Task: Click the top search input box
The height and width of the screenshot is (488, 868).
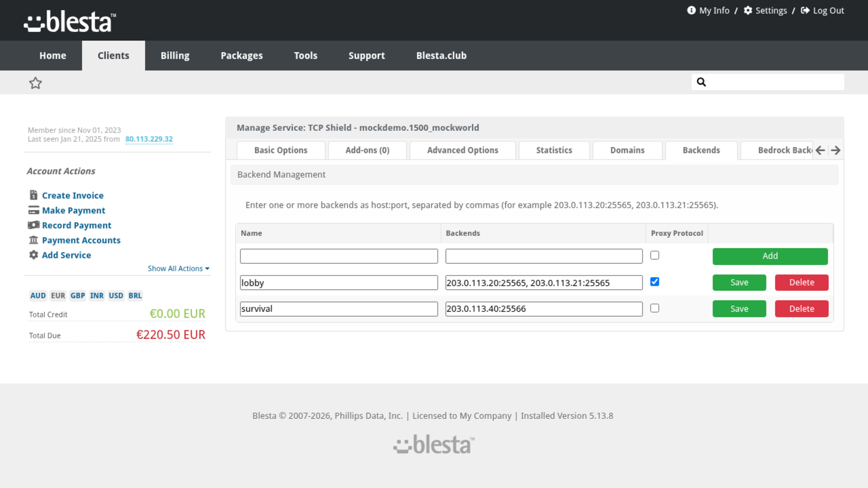Action: tap(768, 82)
